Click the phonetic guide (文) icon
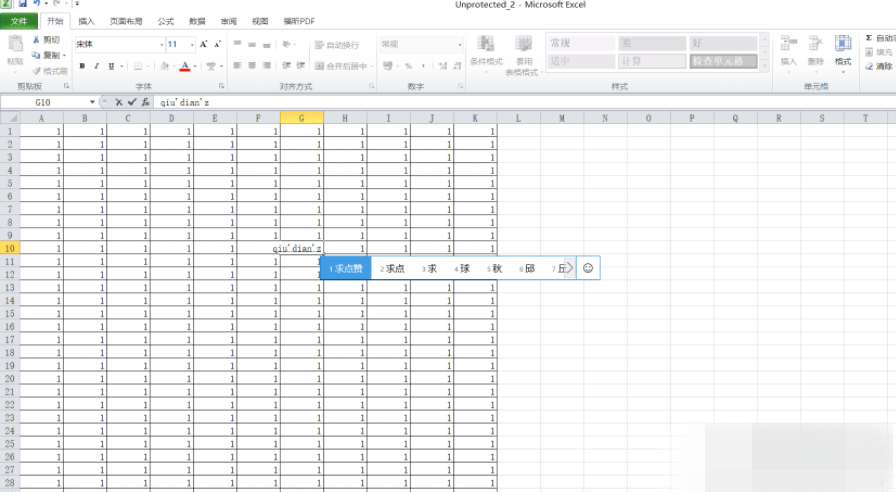Screen dimensions: 896x492 click(211, 66)
